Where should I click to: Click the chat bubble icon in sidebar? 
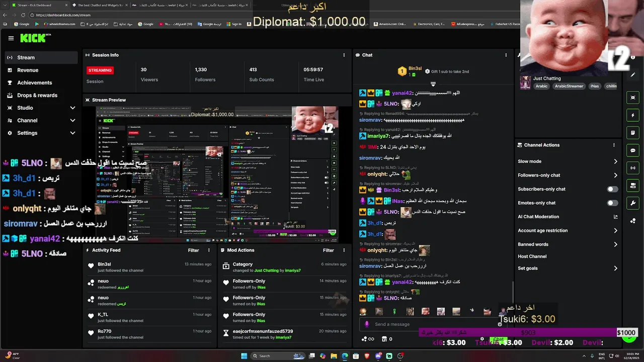coord(633,150)
